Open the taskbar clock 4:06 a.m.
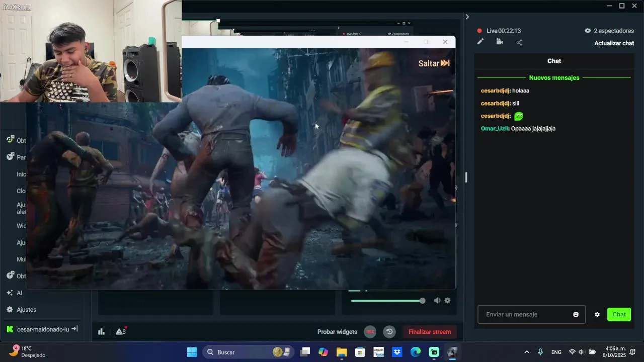 click(614, 352)
